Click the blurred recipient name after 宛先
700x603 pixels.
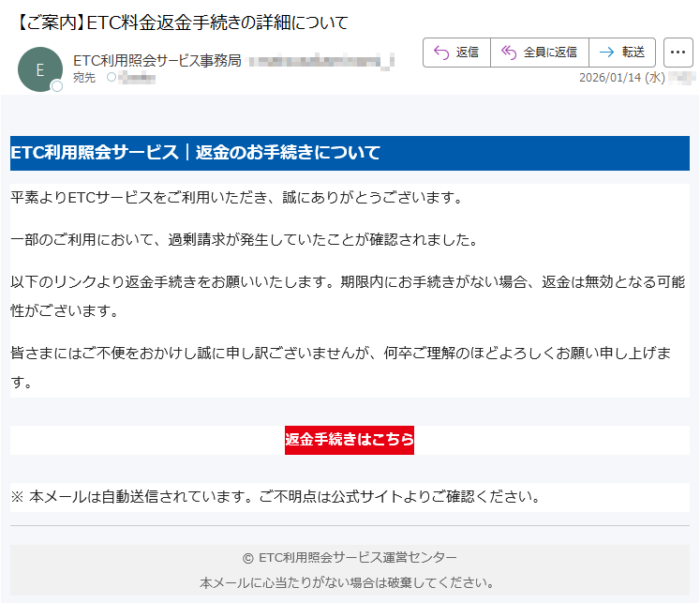[137, 78]
